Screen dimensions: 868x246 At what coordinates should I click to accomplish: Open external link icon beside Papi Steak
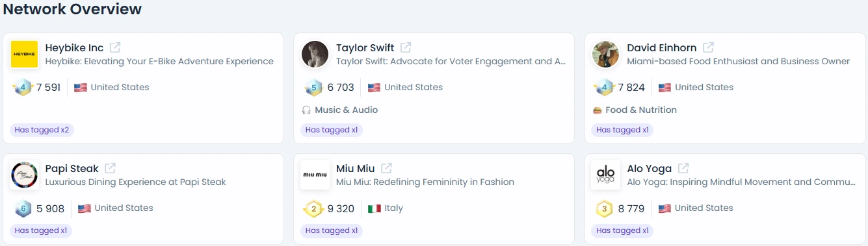point(111,168)
